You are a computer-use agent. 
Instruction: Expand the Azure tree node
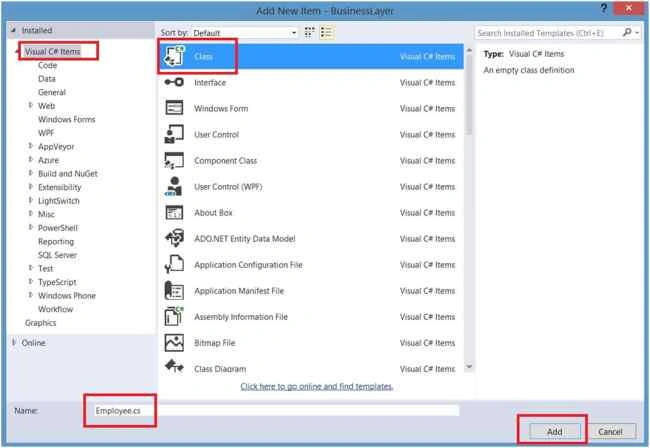31,160
